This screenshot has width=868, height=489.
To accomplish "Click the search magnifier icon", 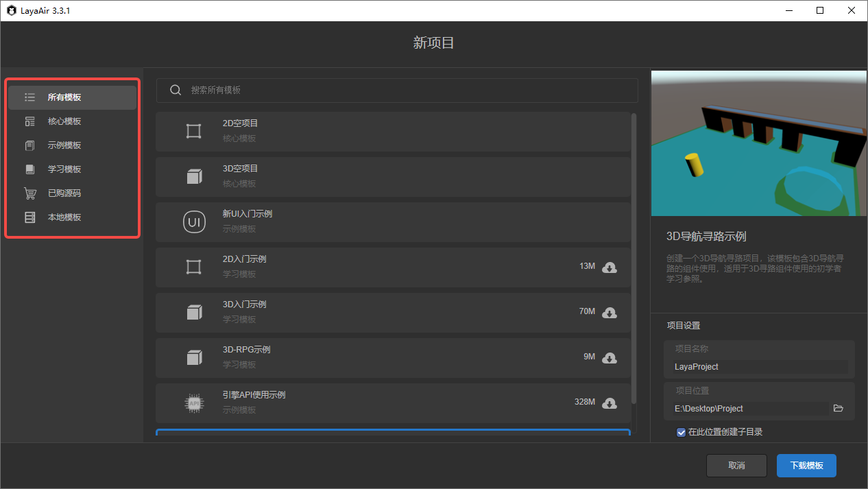I will click(176, 90).
